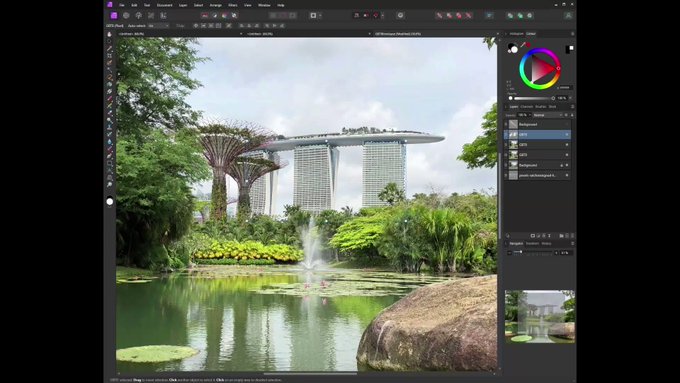Switch to the Brushes tab
This screenshot has width=680, height=383.
pyautogui.click(x=540, y=106)
